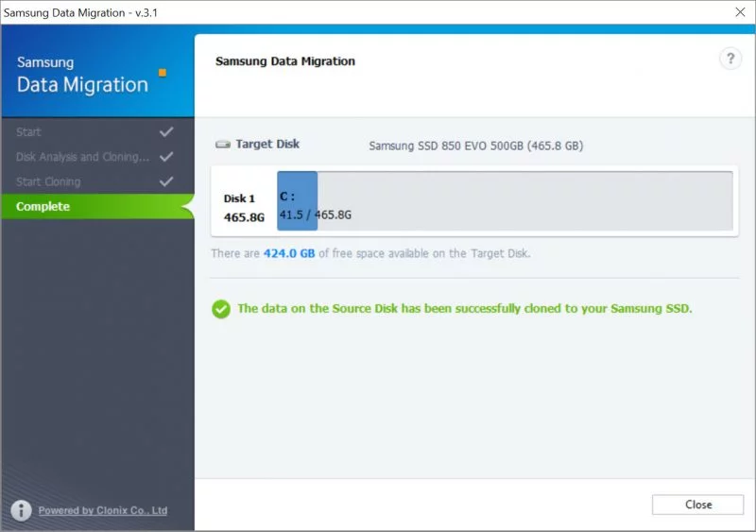Select the Start step in sidebar
The width and height of the screenshot is (756, 532).
click(28, 132)
